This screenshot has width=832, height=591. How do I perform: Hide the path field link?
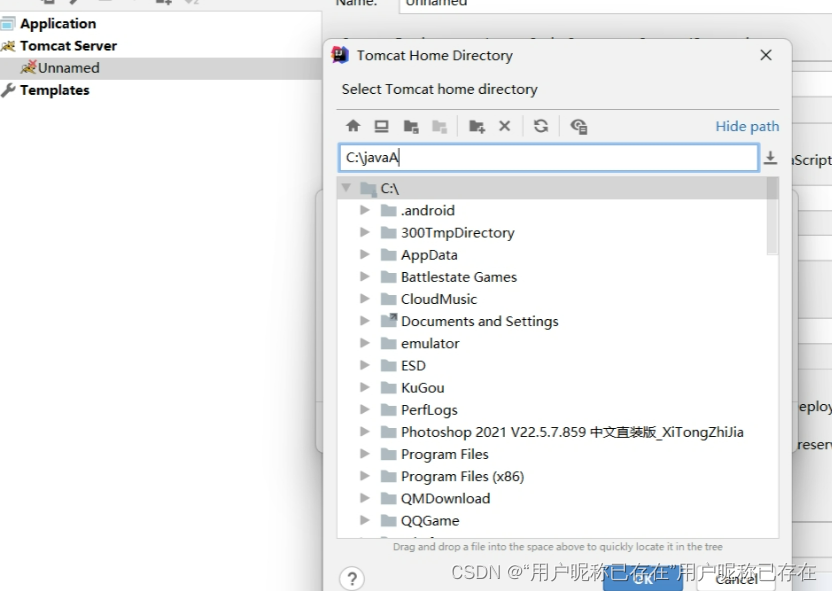(747, 126)
